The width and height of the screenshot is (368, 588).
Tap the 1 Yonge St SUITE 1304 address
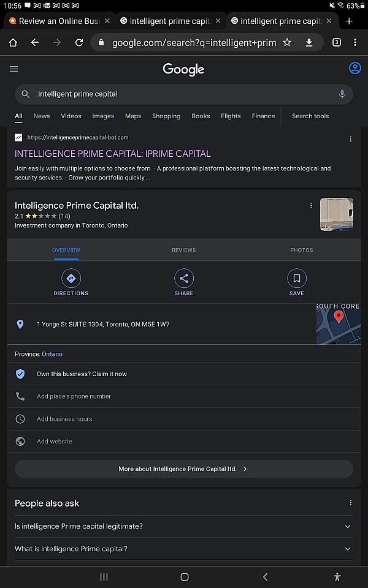103,325
